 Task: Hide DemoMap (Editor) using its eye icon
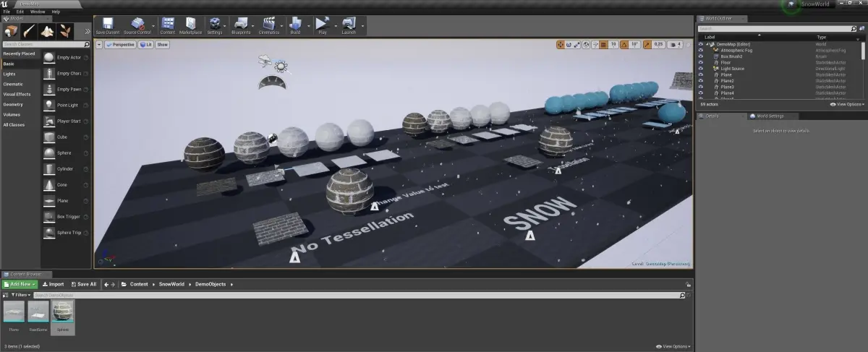pos(700,44)
